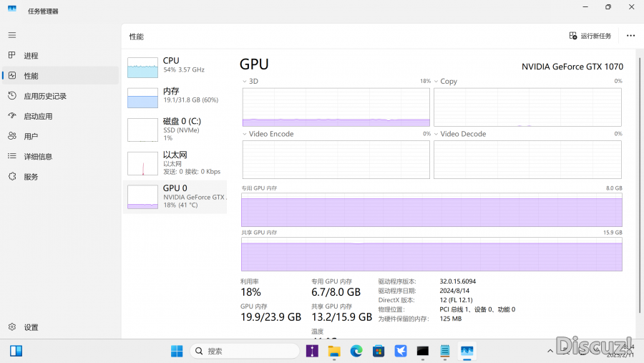
Task: Click driver version 32.0.15.6094 value
Action: pos(457,281)
